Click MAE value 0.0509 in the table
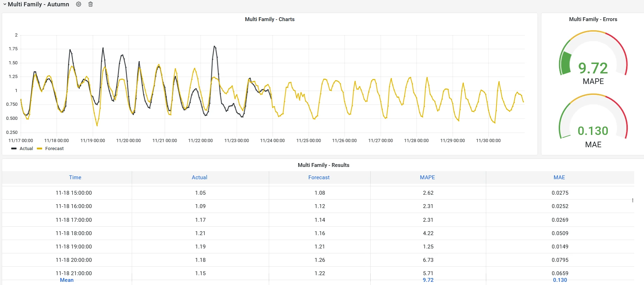The width and height of the screenshot is (644, 285). pyautogui.click(x=560, y=233)
